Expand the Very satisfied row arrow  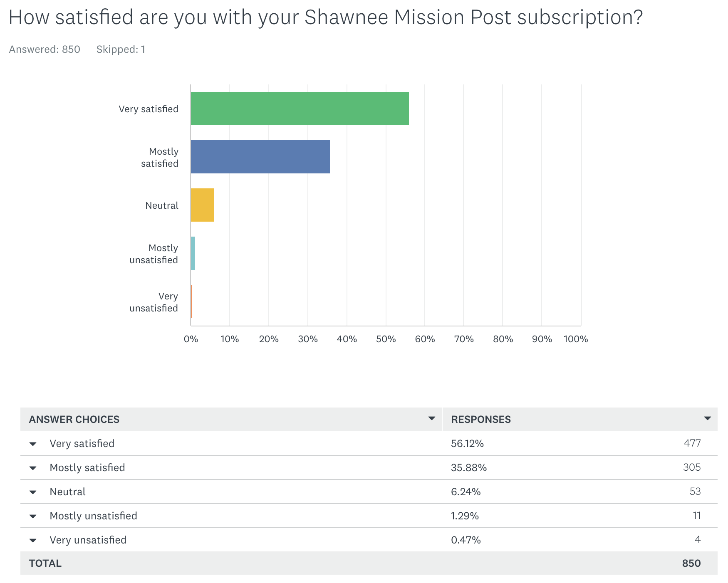pos(33,444)
